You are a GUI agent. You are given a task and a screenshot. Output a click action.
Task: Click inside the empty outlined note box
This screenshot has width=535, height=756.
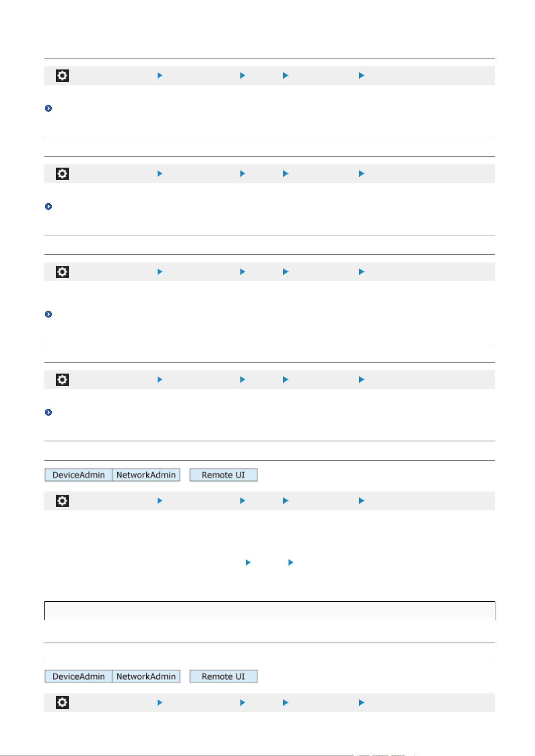270,611
